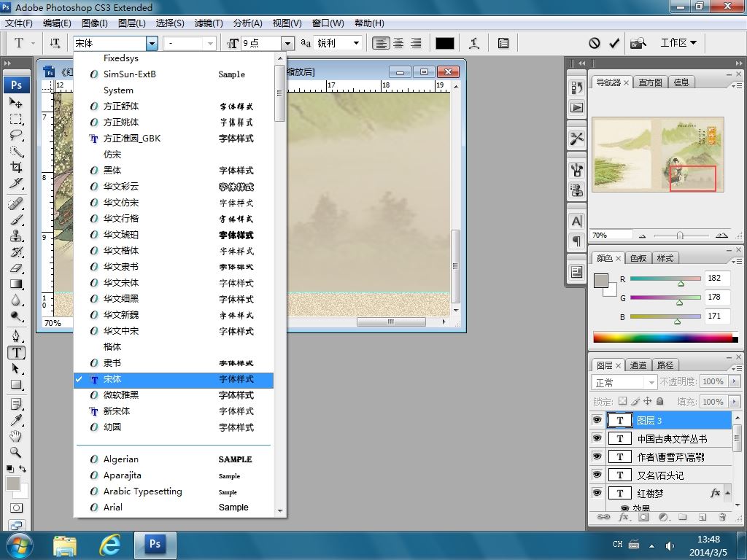
Task: Select the Magic Wand tool
Action: [x=16, y=152]
